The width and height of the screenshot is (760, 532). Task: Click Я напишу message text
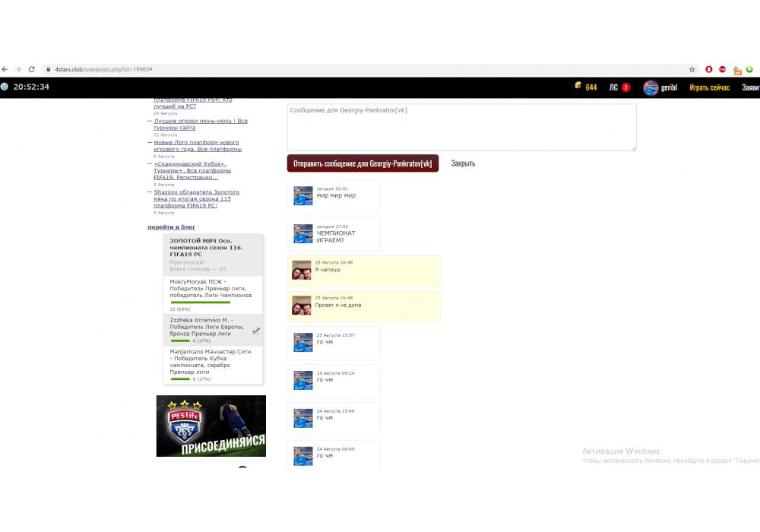point(328,269)
